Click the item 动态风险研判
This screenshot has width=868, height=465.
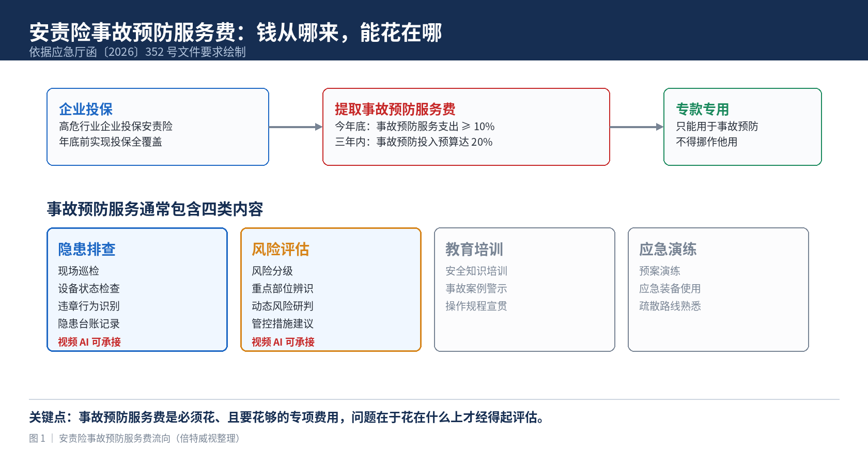pos(283,306)
